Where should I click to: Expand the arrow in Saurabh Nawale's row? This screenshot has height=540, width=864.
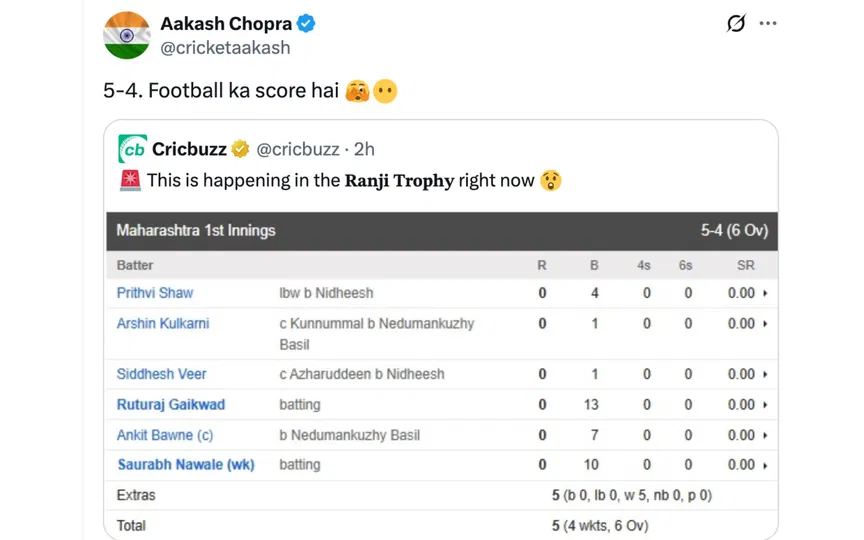(x=766, y=465)
